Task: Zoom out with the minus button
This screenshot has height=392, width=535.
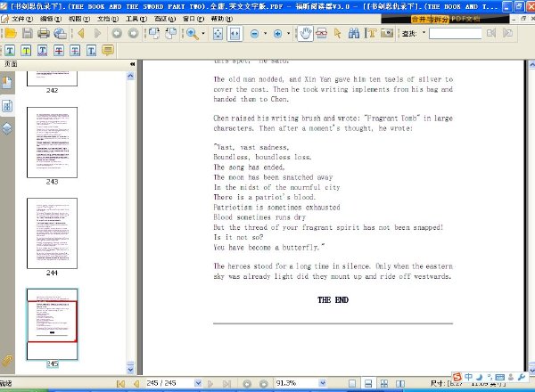Action: 254,33
